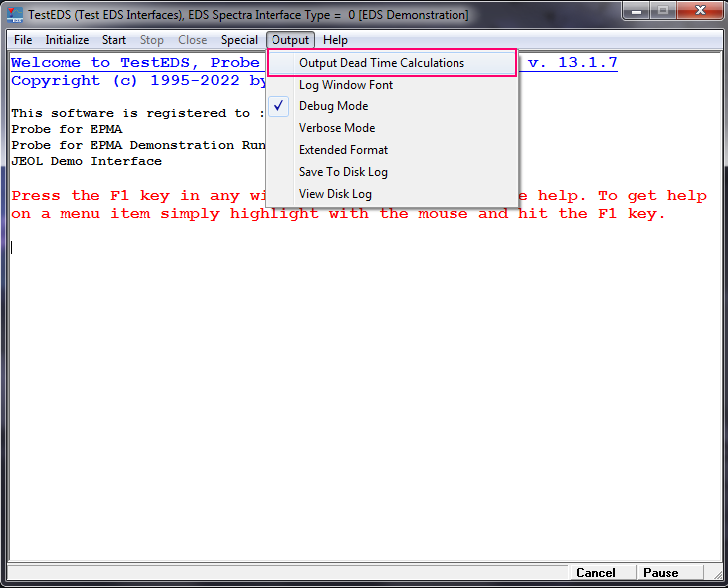Open the Special menu
The image size is (728, 588).
point(239,40)
